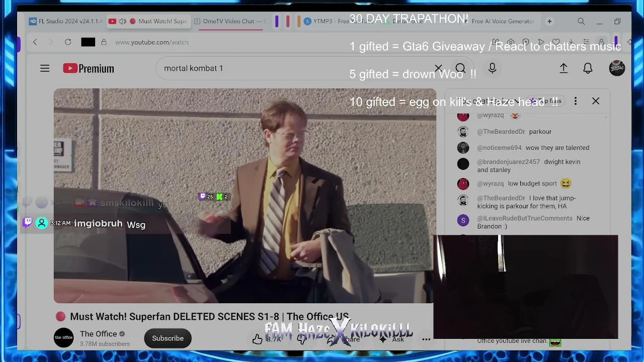Click username @brandonjuarez2457 in chat

point(508,162)
